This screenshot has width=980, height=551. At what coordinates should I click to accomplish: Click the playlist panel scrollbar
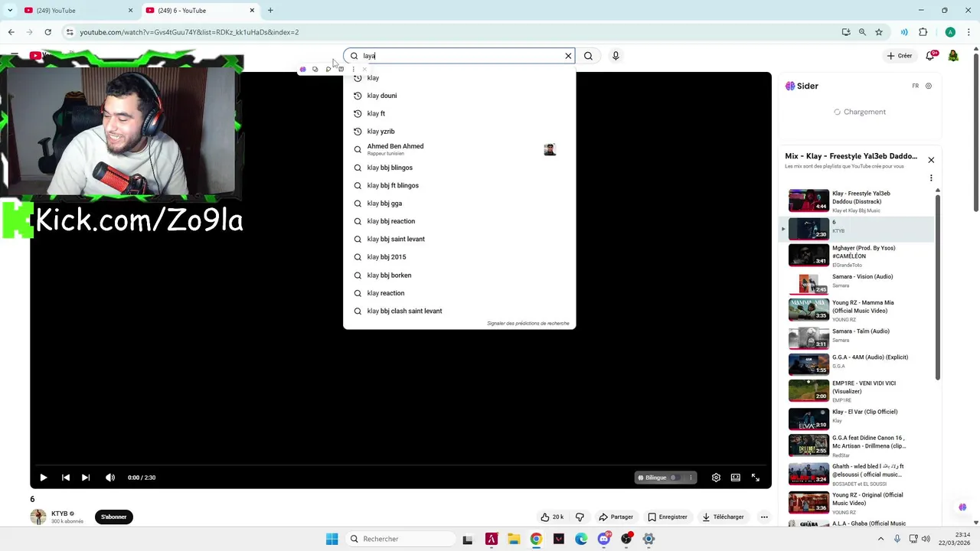(938, 285)
